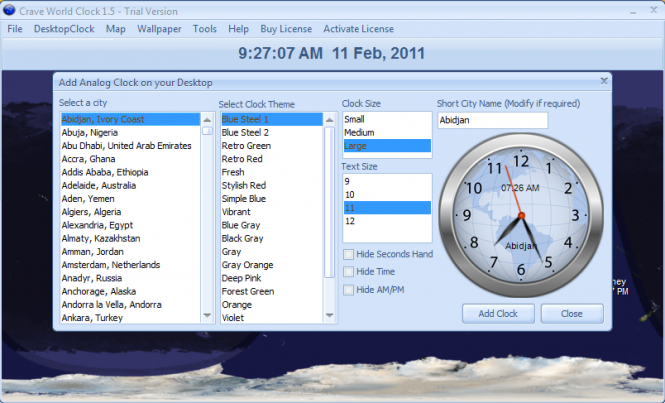
Task: Toggle the Hide AM/PM checkbox
Action: (348, 290)
